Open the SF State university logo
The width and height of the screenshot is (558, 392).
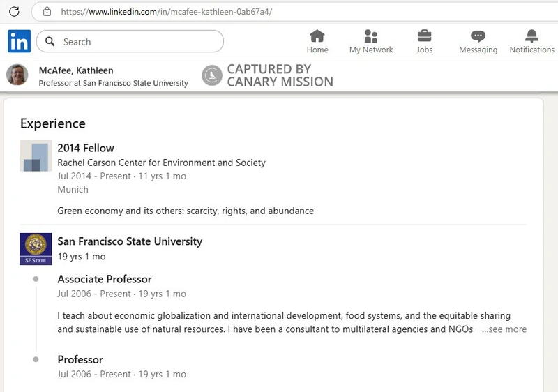36,248
